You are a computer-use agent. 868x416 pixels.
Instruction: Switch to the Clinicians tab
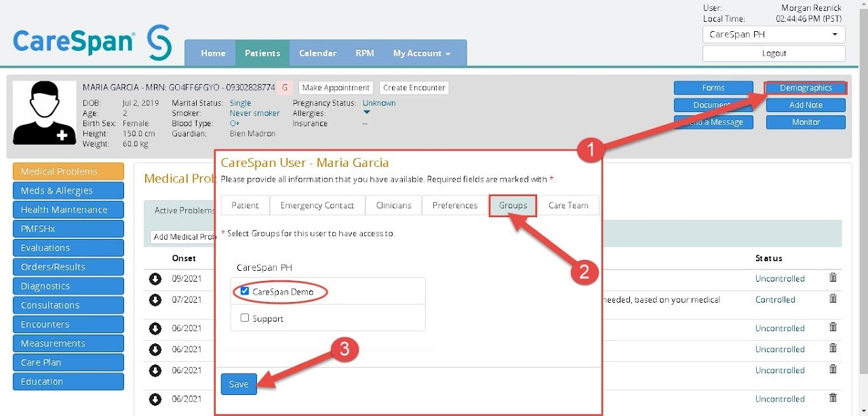coord(393,206)
